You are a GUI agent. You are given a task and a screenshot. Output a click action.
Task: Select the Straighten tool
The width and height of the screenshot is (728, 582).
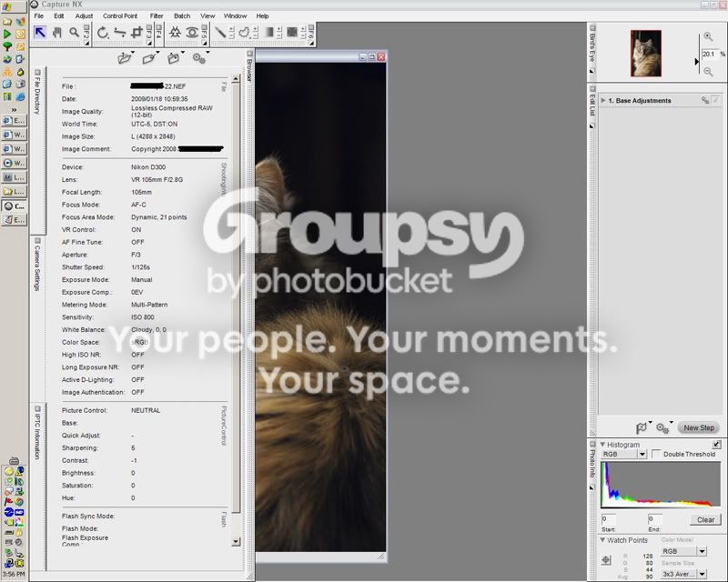pyautogui.click(x=120, y=33)
